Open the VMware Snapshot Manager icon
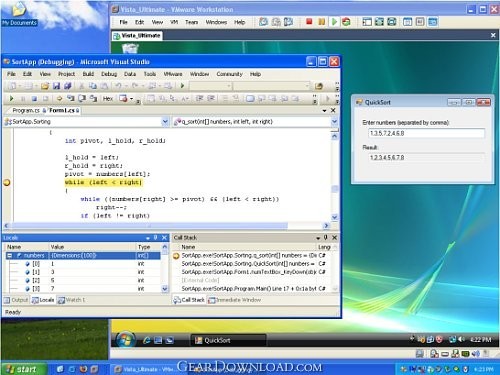500x375 pixels. (288, 22)
